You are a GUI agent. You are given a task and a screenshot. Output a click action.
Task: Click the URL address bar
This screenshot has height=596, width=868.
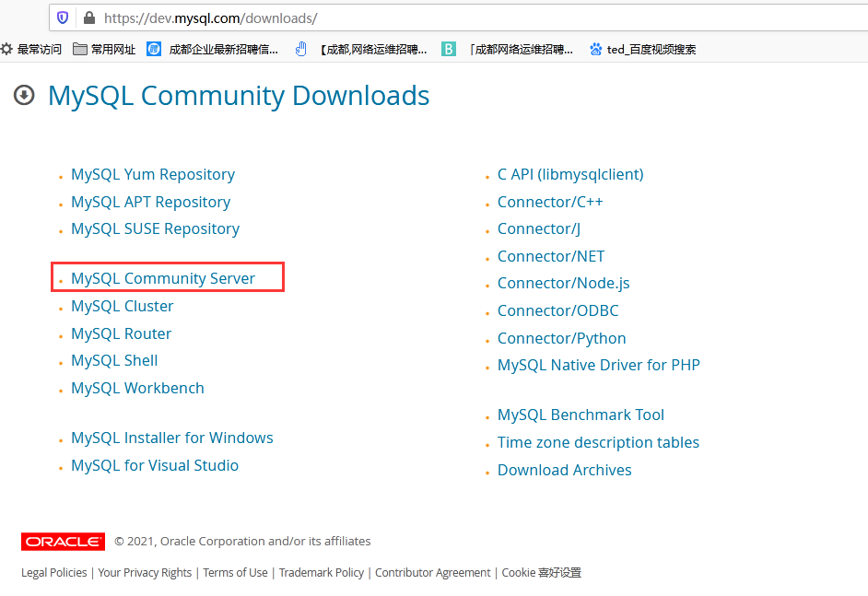461,18
